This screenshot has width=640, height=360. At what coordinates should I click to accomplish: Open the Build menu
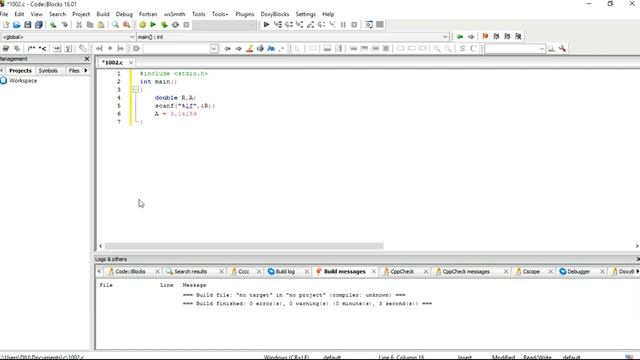coord(103,14)
